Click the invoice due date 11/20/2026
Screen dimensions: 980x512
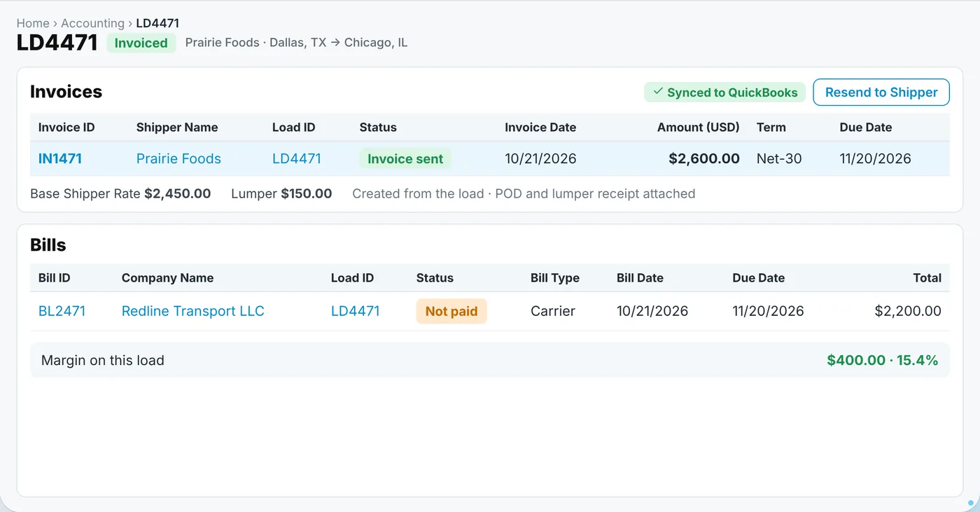click(x=876, y=158)
